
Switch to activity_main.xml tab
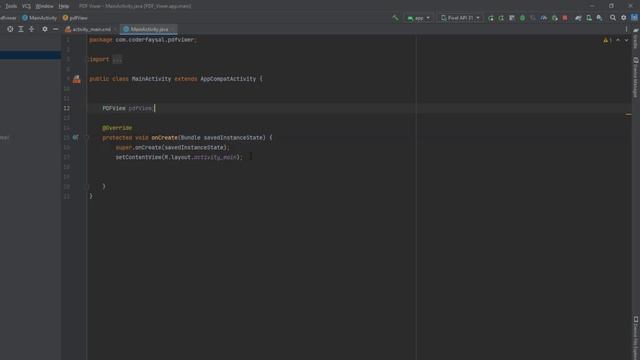[x=88, y=29]
